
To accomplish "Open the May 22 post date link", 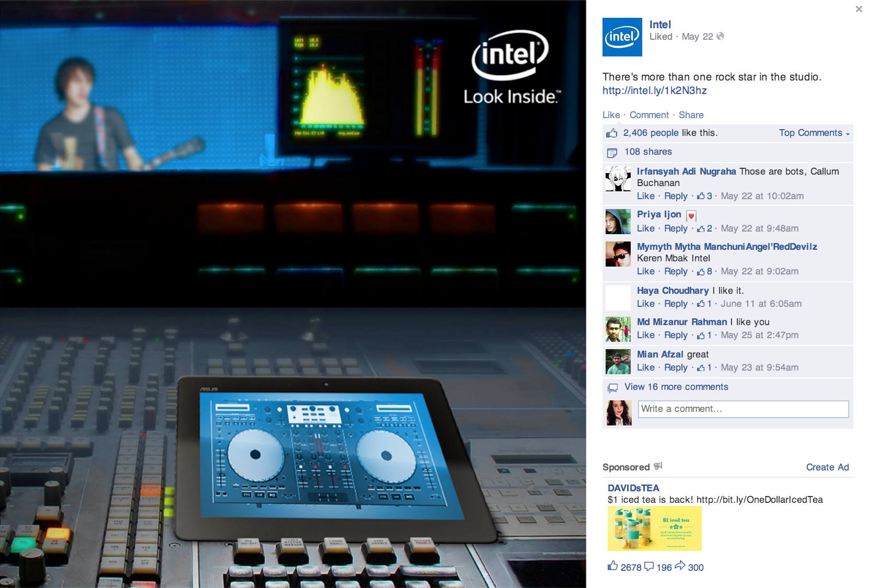I will click(x=697, y=37).
